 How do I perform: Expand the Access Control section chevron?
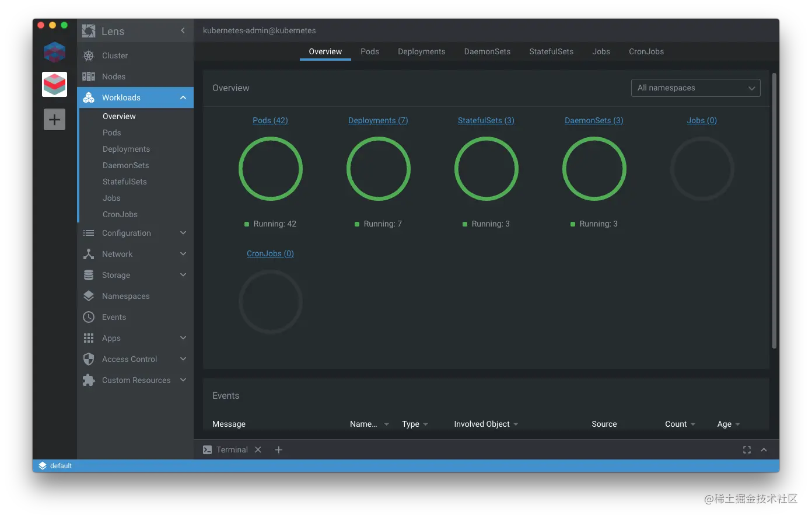tap(183, 359)
